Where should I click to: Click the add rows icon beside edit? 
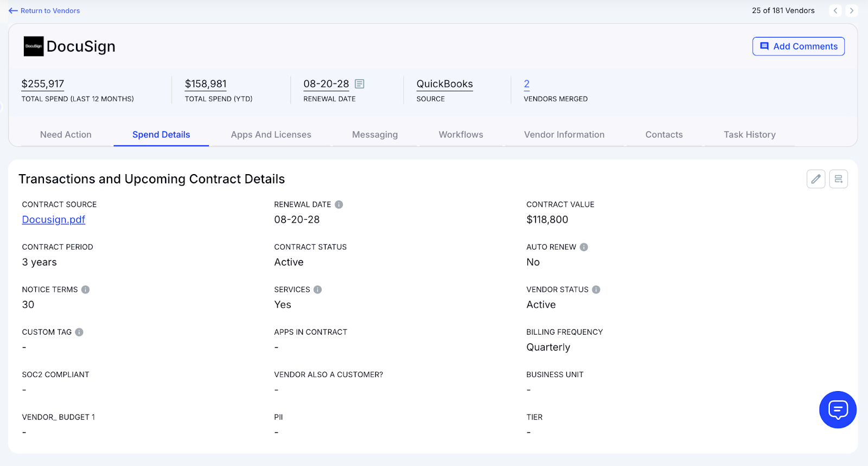(839, 179)
